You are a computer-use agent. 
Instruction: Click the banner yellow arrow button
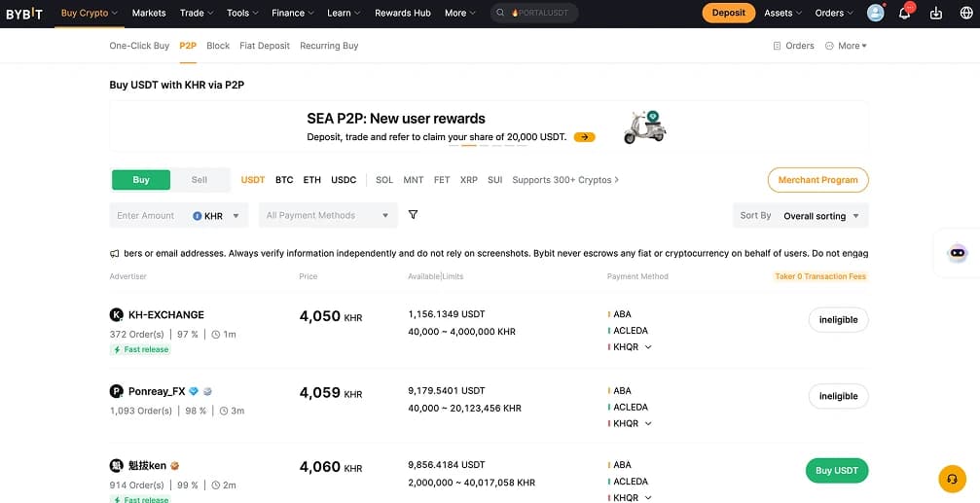[x=584, y=137]
